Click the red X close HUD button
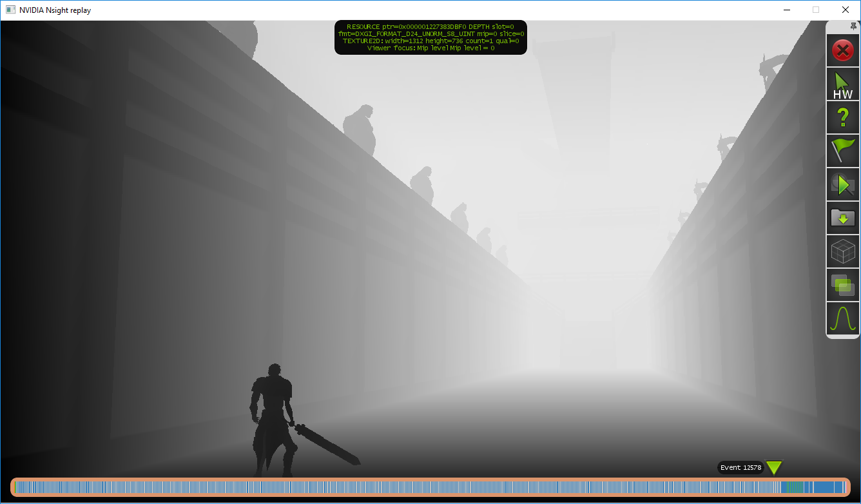 coord(843,50)
